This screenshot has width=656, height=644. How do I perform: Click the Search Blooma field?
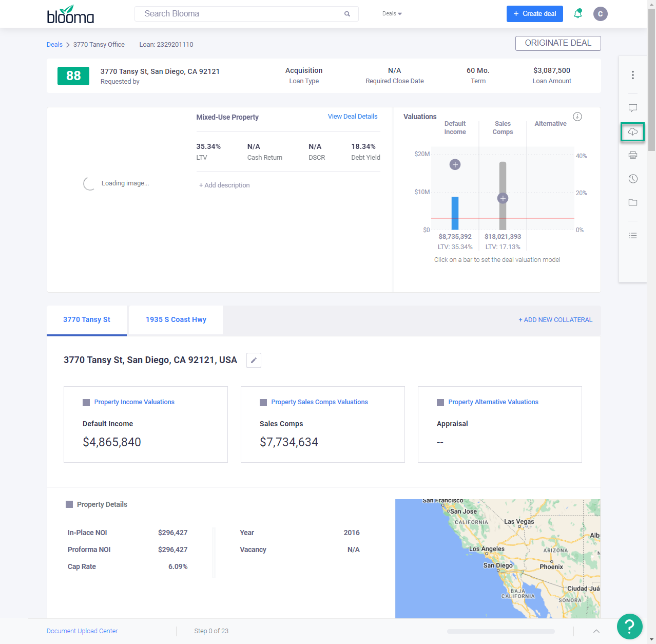click(x=246, y=14)
